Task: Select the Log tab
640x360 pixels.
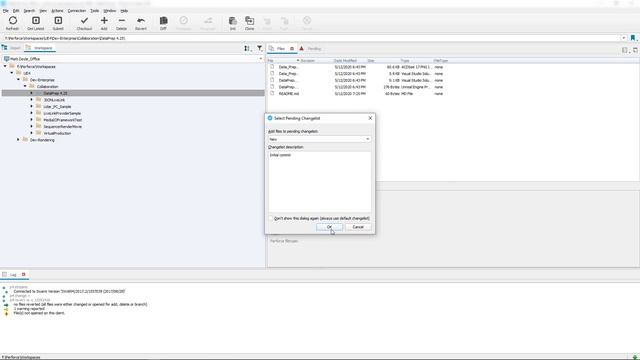Action: tap(13, 275)
